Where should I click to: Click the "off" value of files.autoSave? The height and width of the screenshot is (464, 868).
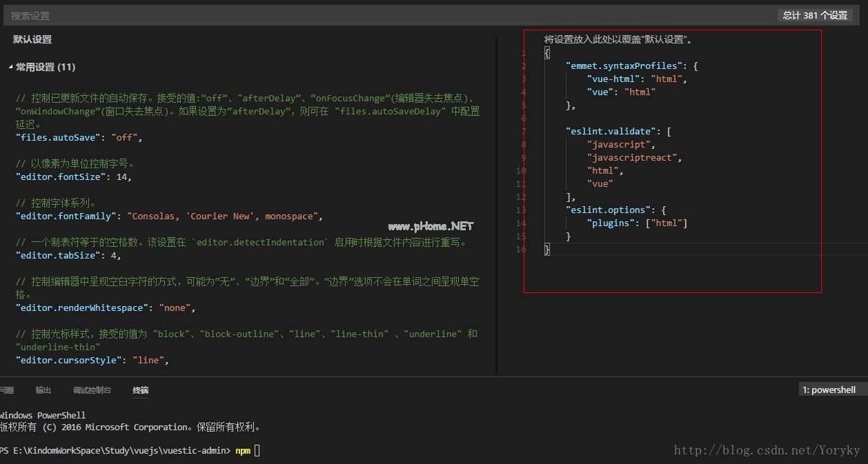point(124,137)
